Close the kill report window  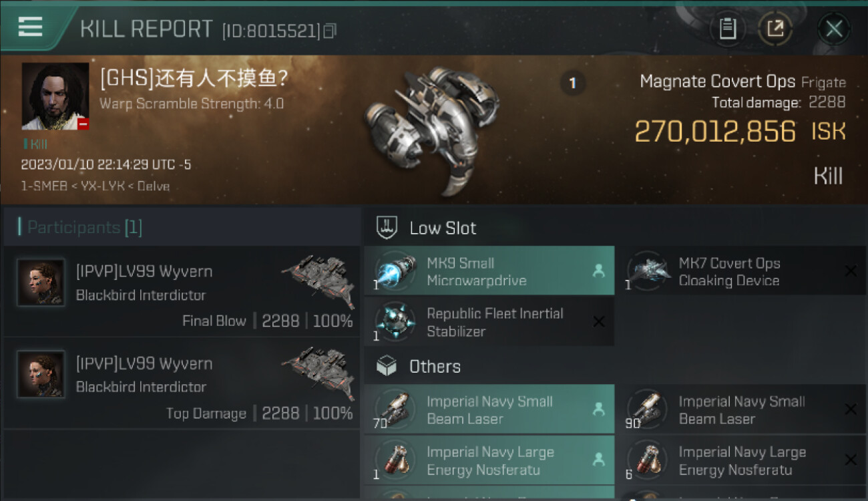click(834, 29)
